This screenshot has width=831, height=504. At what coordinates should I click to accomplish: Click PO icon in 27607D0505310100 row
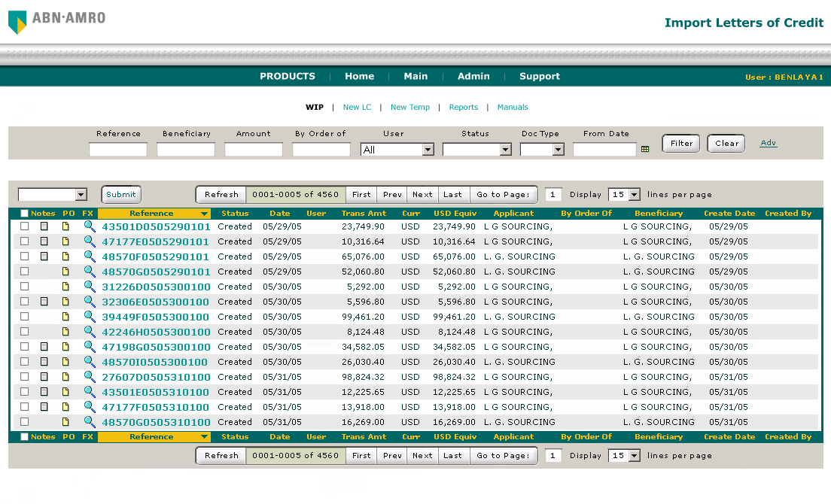coord(65,377)
